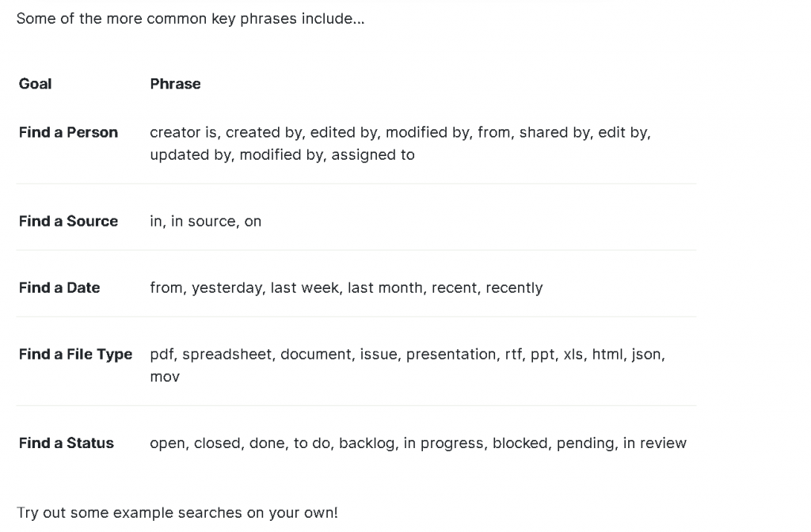Click the 'creator is, created by' phrase text
The image size is (811, 532).
pos(227,132)
